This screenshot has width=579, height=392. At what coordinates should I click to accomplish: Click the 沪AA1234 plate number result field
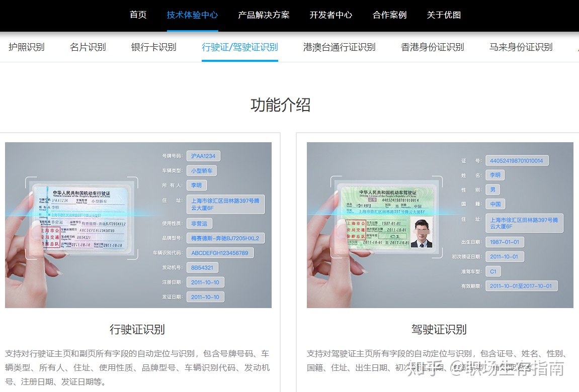203,156
